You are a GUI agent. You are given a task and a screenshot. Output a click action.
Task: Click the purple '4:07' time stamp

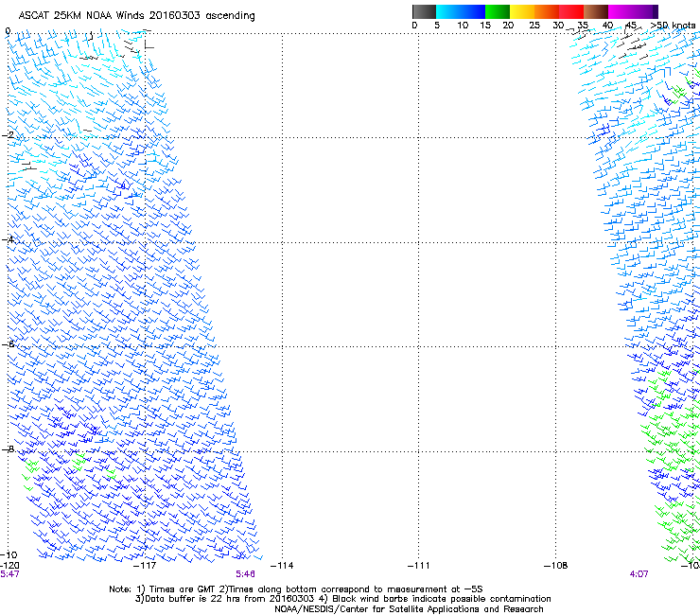(x=639, y=574)
